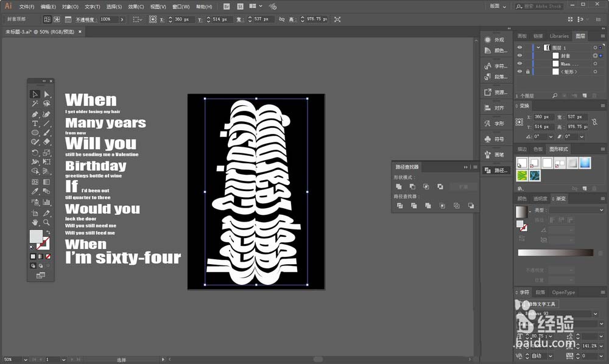This screenshot has width=609, height=364.
Task: Pick the Paintbrush tool
Action: [47, 133]
